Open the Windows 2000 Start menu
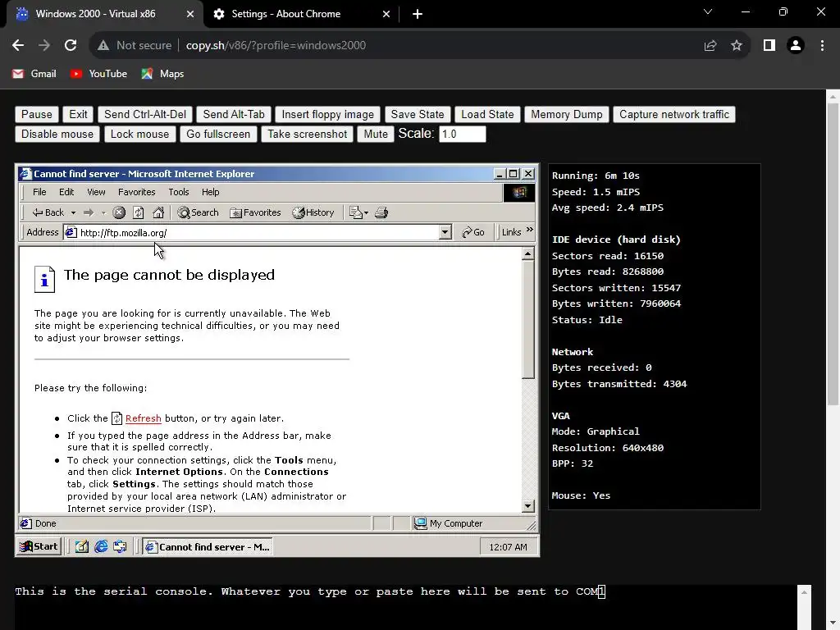 tap(39, 546)
